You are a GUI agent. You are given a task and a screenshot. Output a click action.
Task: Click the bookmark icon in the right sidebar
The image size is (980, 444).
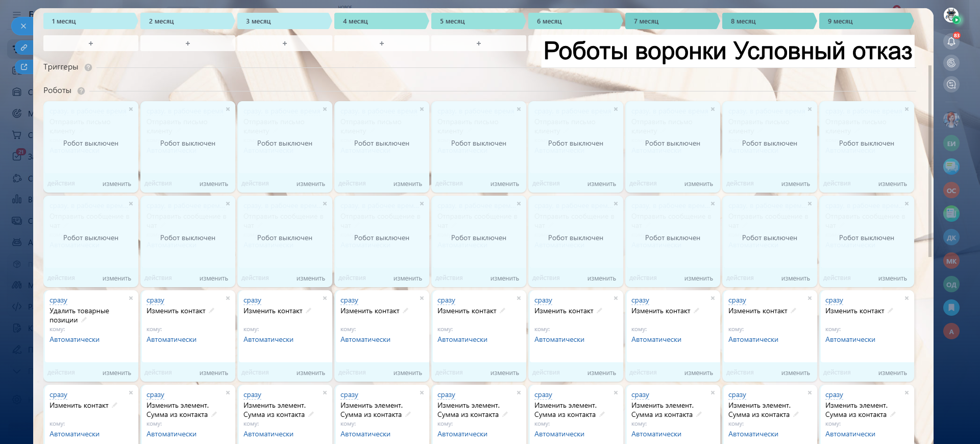[x=951, y=308]
